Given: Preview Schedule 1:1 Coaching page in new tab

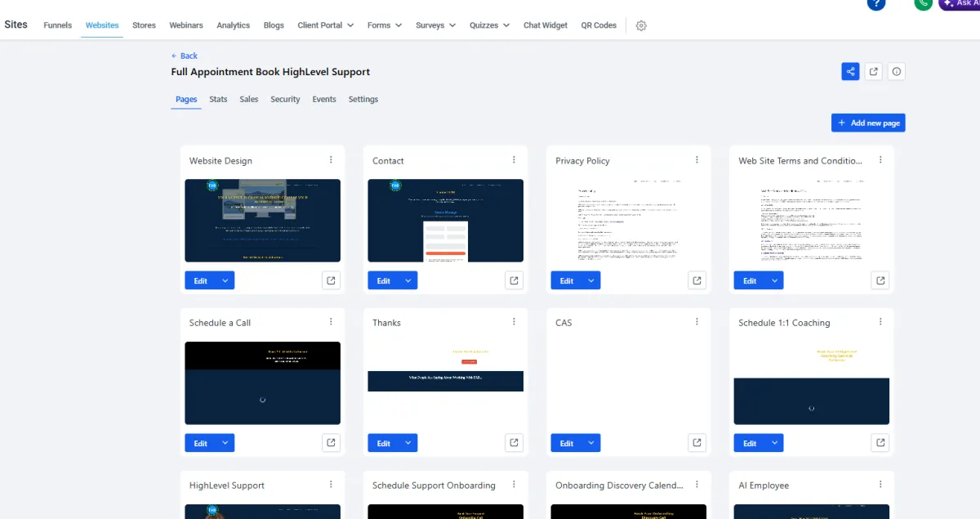Looking at the screenshot, I should tap(880, 443).
